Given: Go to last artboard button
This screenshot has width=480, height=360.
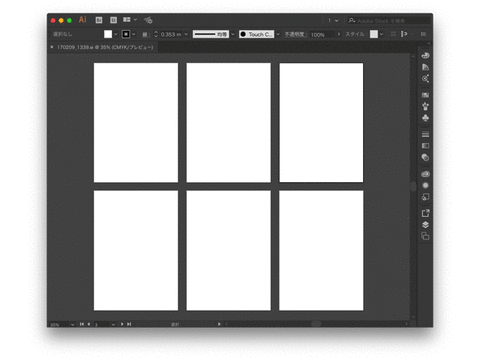Looking at the screenshot, I should pyautogui.click(x=129, y=324).
